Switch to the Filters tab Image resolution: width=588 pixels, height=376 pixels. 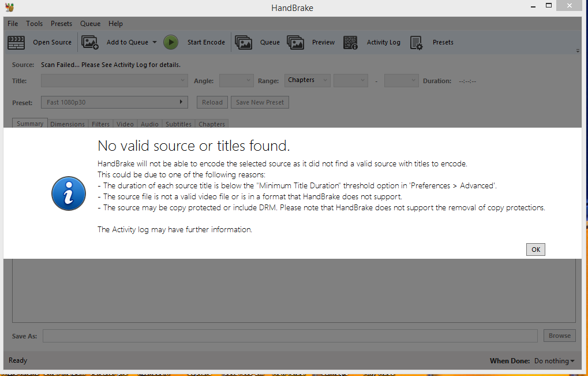[x=100, y=124]
